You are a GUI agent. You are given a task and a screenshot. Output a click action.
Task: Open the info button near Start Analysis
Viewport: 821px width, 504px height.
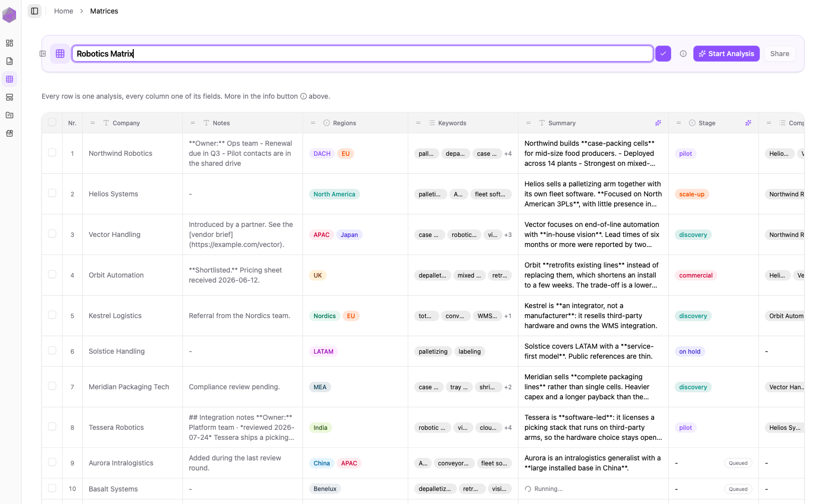(x=683, y=54)
